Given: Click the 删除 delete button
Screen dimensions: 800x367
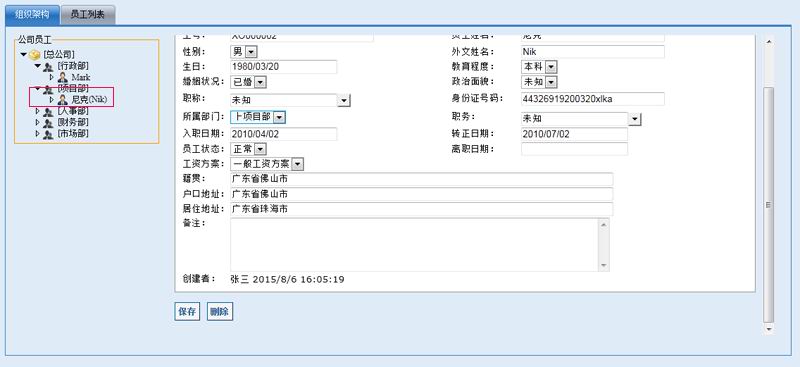Looking at the screenshot, I should [x=220, y=312].
